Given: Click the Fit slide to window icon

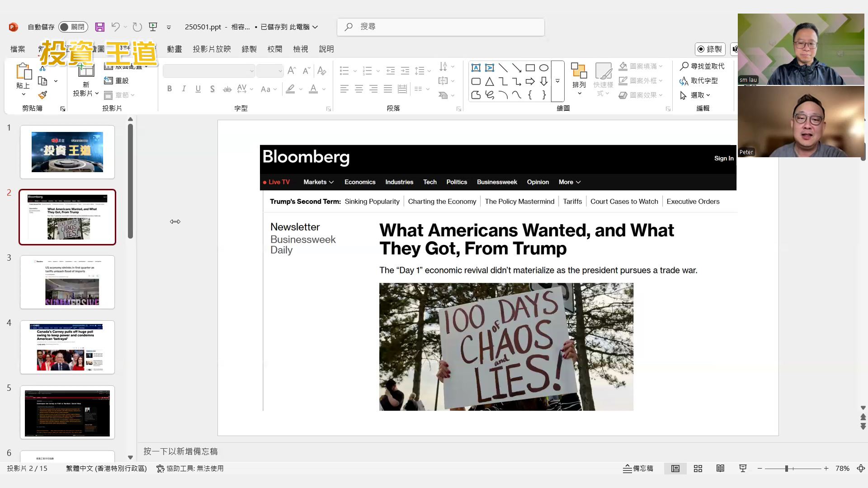Looking at the screenshot, I should [x=861, y=469].
